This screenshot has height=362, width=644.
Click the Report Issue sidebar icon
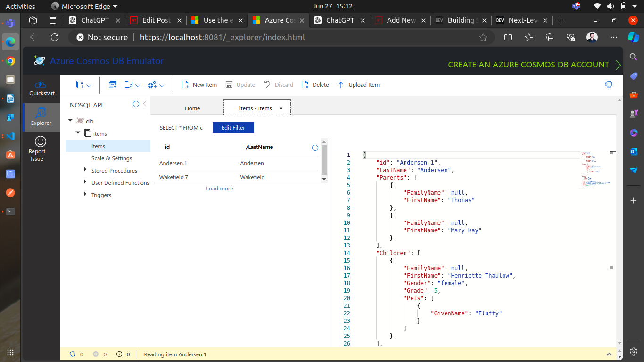[41, 149]
